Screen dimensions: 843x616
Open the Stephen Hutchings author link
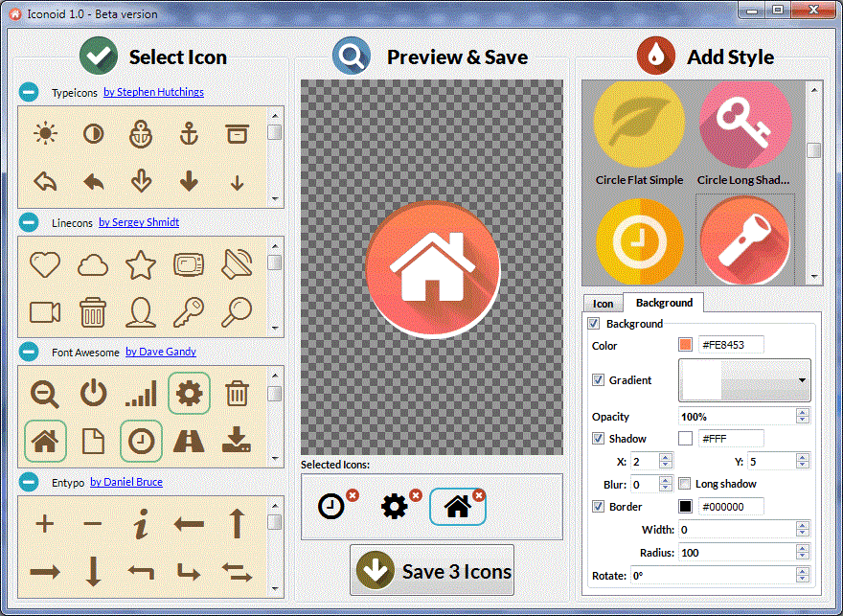[x=153, y=92]
